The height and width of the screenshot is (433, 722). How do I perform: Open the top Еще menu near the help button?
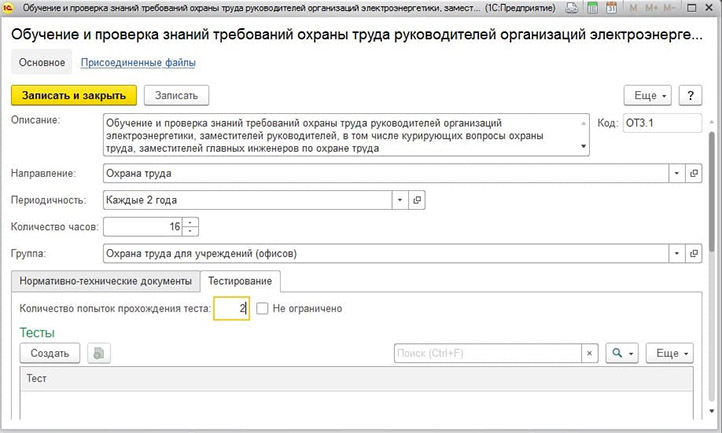[x=647, y=95]
